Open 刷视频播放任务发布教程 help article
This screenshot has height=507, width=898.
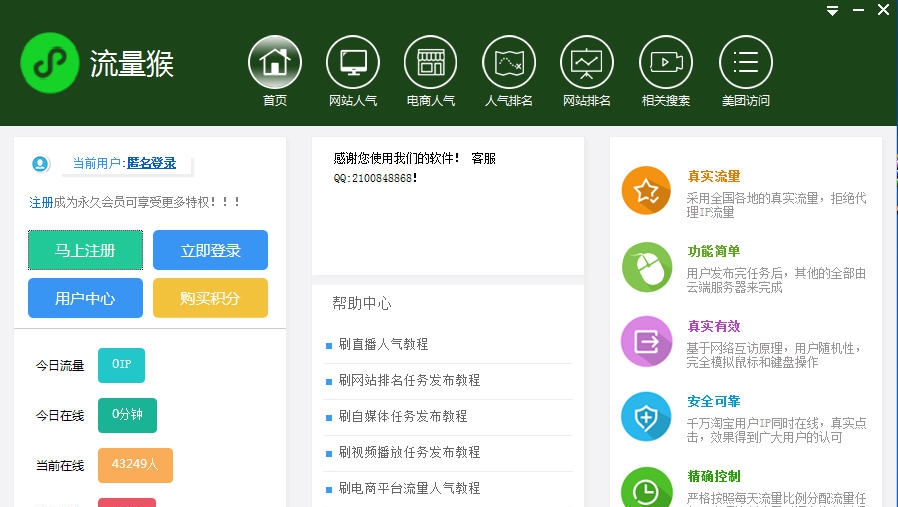click(x=409, y=452)
